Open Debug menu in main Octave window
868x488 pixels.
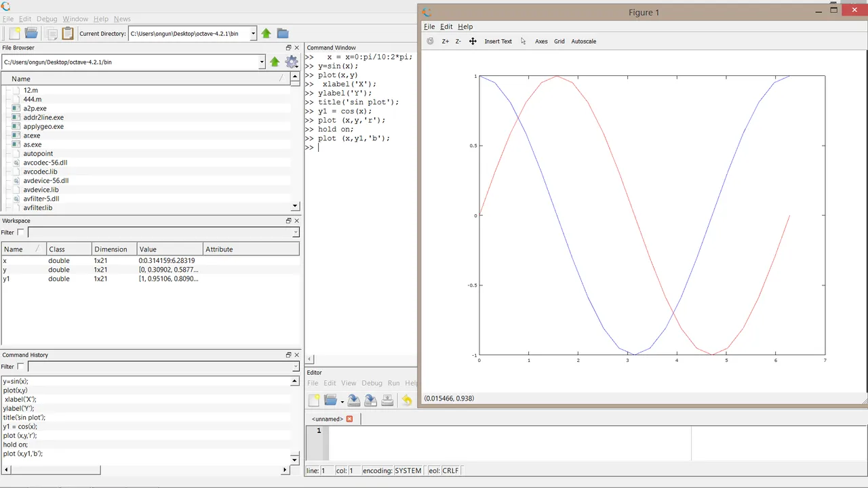tap(47, 19)
